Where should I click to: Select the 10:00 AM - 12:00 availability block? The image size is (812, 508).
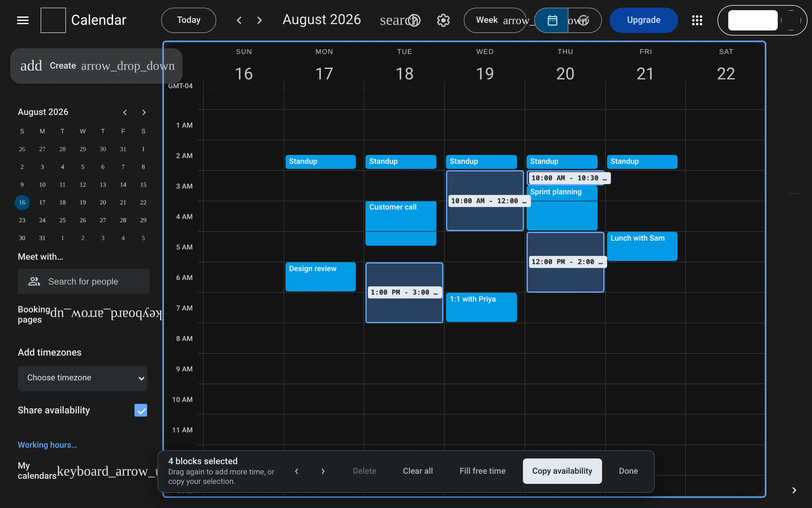pos(485,201)
